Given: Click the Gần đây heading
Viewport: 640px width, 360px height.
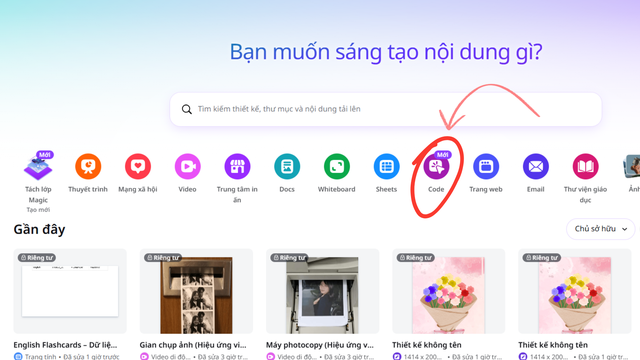Looking at the screenshot, I should pyautogui.click(x=39, y=229).
